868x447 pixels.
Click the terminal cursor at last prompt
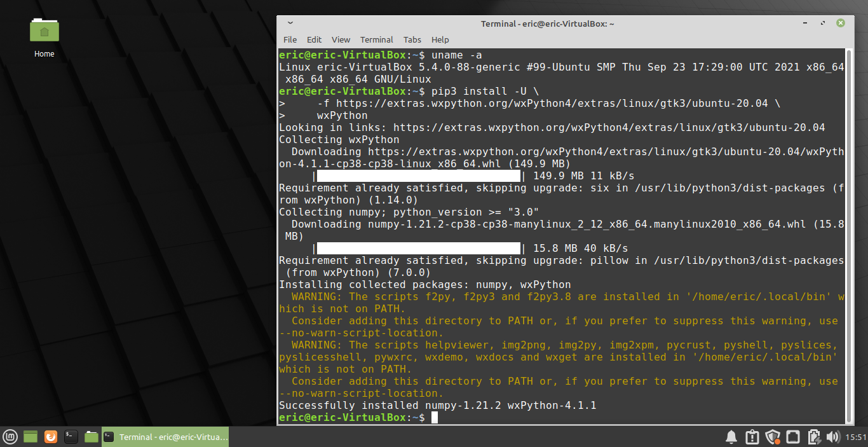435,418
